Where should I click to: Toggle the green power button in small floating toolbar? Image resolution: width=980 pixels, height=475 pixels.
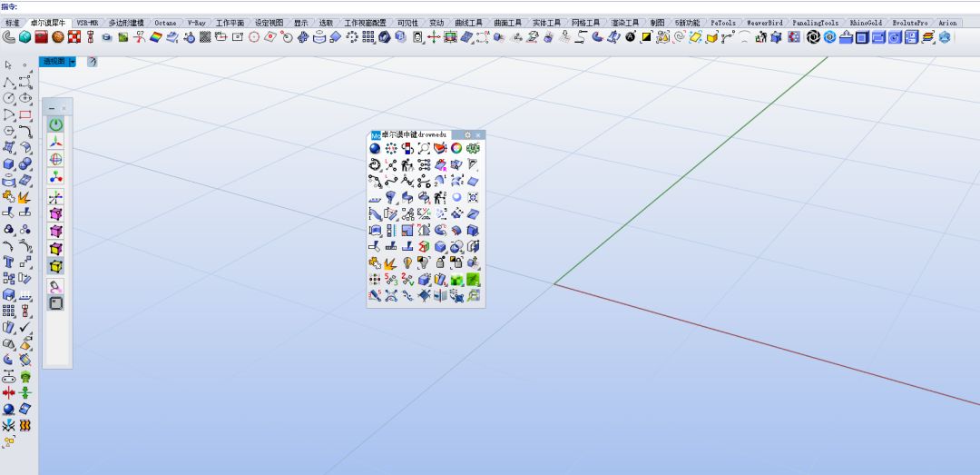[x=56, y=124]
